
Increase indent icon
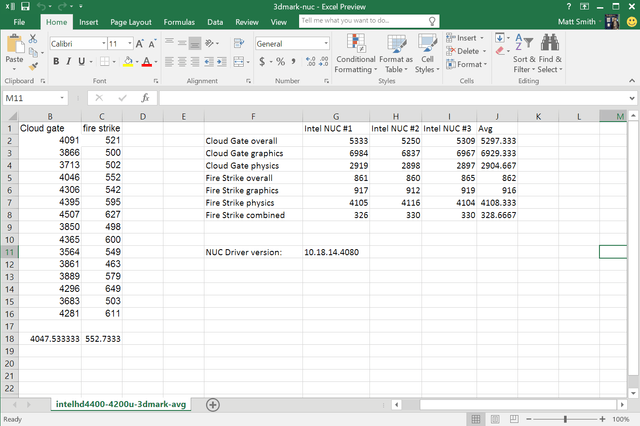[222, 62]
